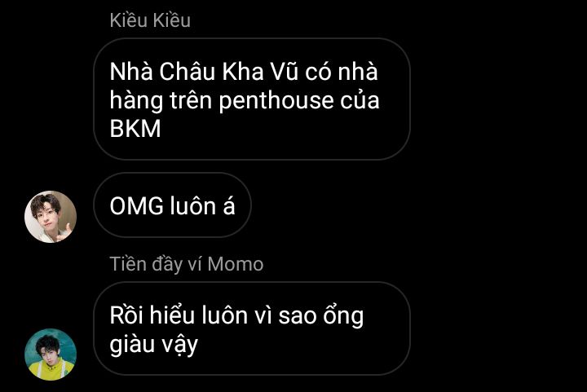Click the word của in first message

pyautogui.click(x=360, y=101)
